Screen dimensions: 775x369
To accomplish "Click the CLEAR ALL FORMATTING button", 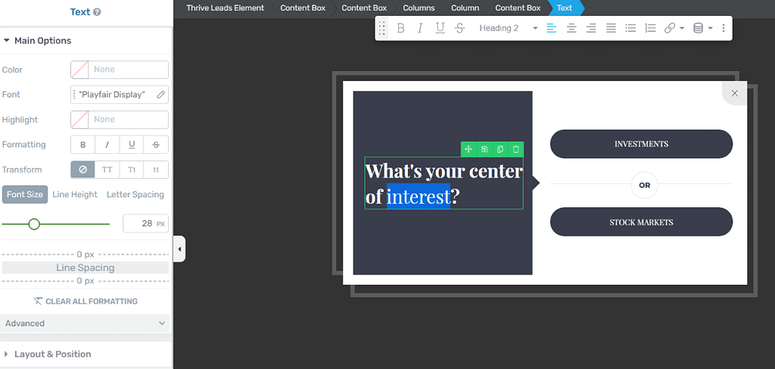I will tap(85, 301).
